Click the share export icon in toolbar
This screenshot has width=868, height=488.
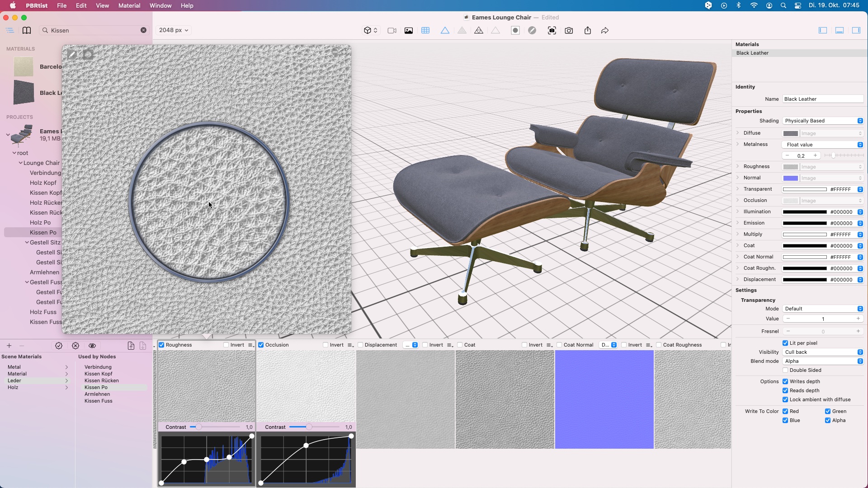coord(587,30)
